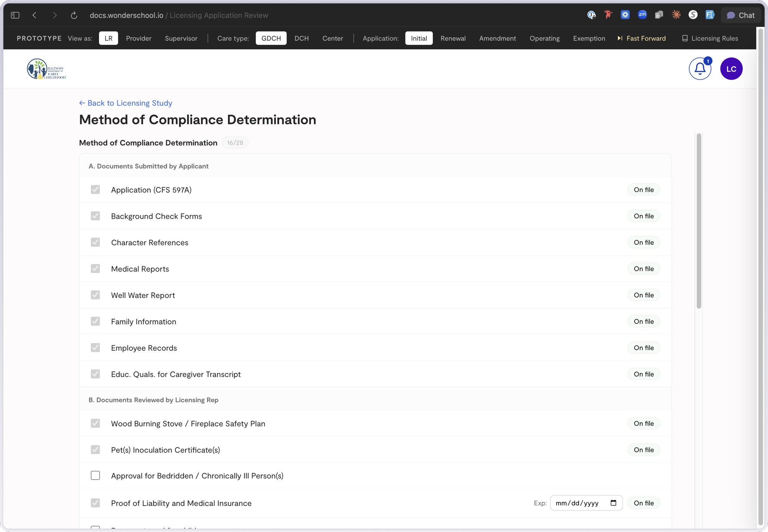Viewport: 768px width, 532px height.
Task: Click the Illinois Early Childhood logo
Action: click(x=46, y=69)
